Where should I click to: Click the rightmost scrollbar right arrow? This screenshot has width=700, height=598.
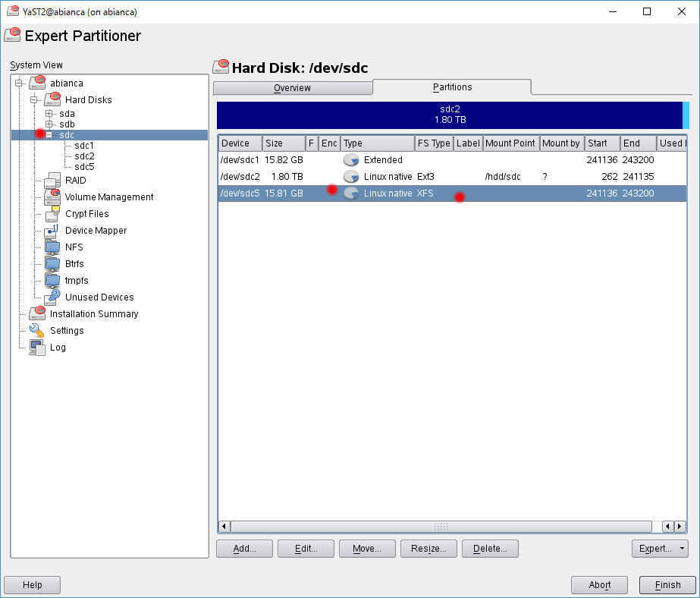680,527
